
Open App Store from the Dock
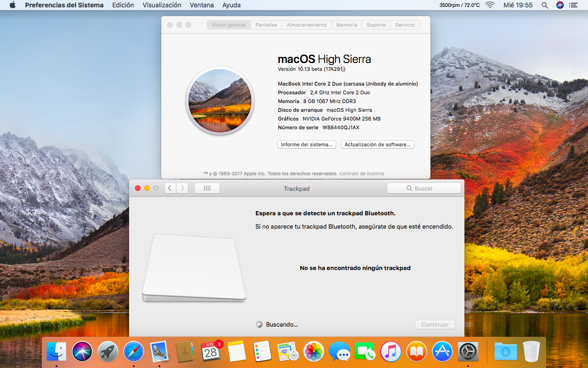(442, 352)
